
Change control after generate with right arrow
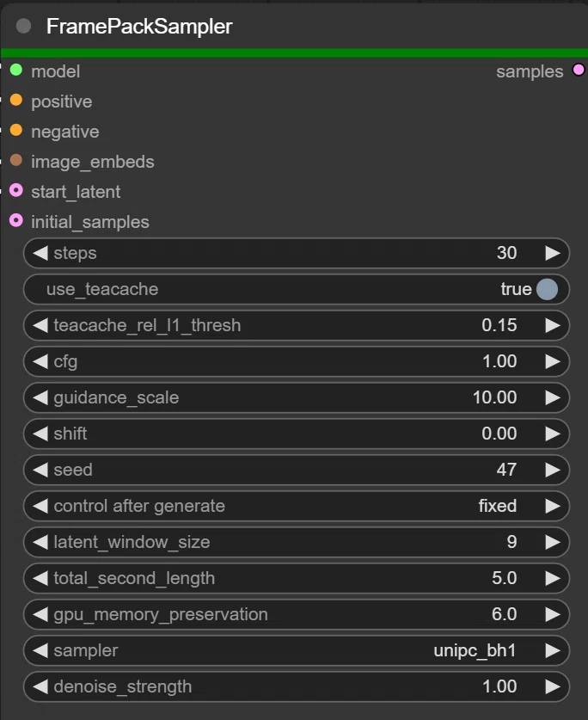[553, 506]
